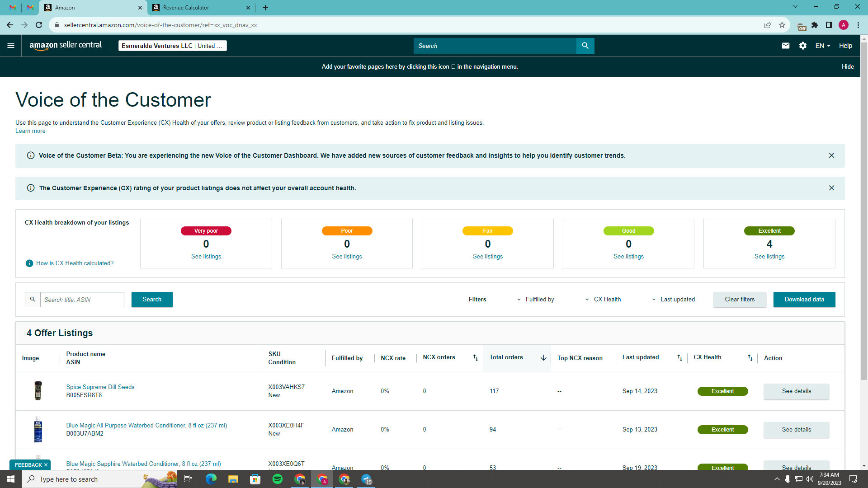Click the Blue Magic All Purpose thumbnail
Viewport: 868px width, 488px height.
[x=38, y=430]
